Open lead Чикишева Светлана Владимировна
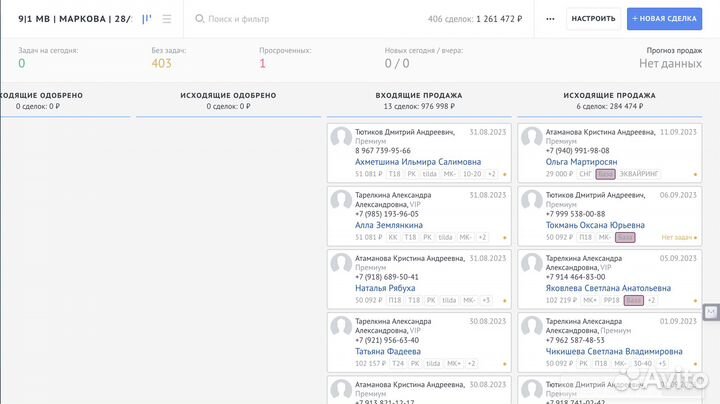 tap(614, 352)
